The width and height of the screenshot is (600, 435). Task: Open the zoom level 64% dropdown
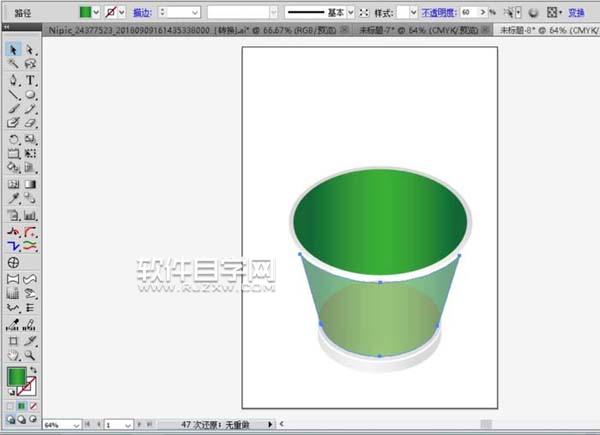tap(76, 425)
